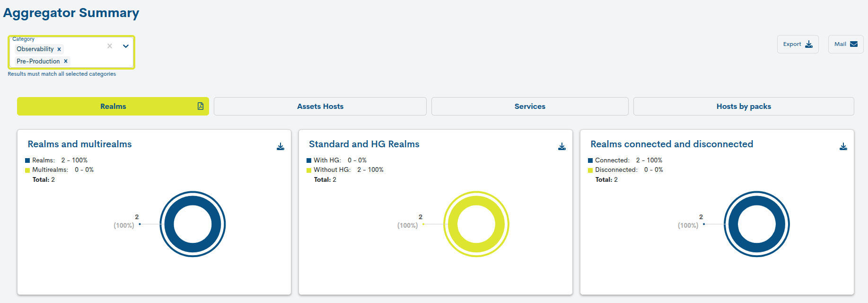The width and height of the screenshot is (868, 303).
Task: Click the 'Multirealms: 0 - 0%' legend entry
Action: pos(60,170)
